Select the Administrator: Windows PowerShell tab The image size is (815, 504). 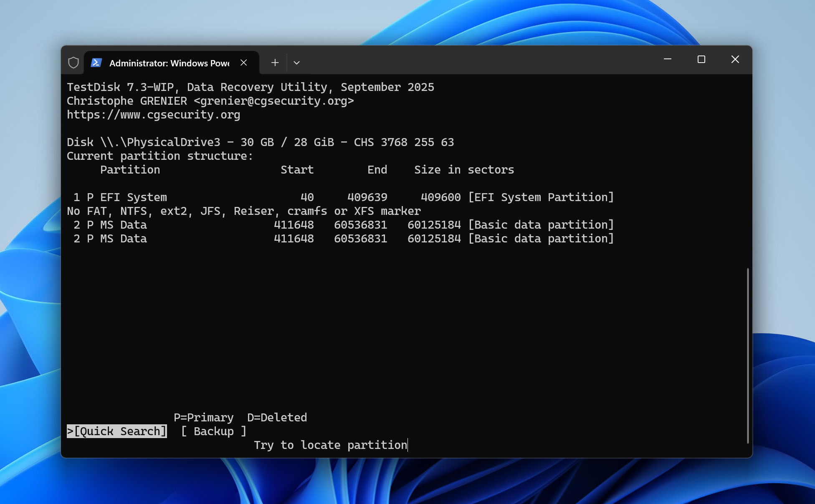[x=172, y=63]
